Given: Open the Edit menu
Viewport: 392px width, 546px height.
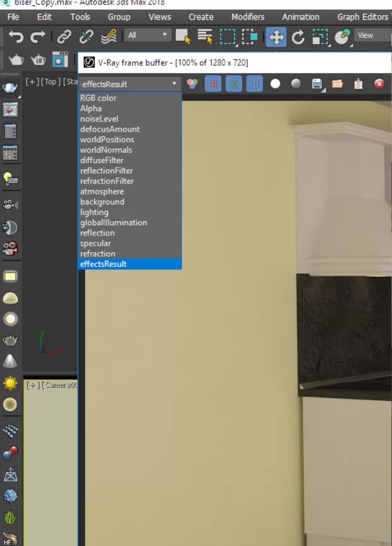Looking at the screenshot, I should (x=44, y=17).
